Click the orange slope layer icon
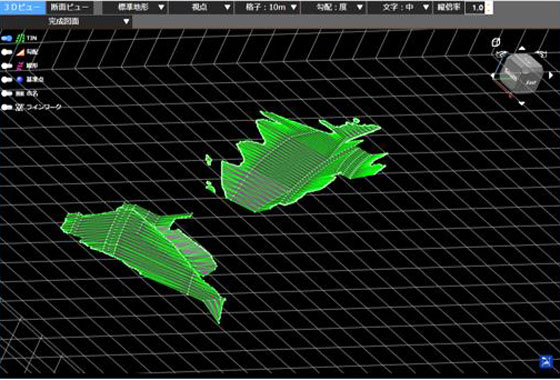This screenshot has height=380, width=560. 21,52
